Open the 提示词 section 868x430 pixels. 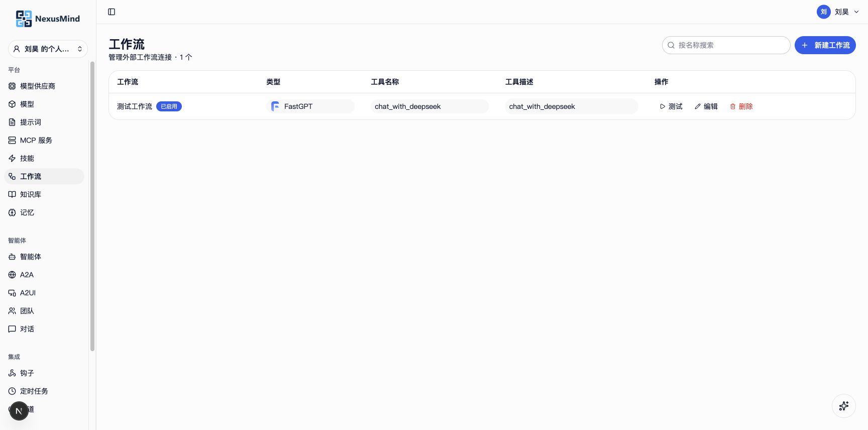coord(44,122)
